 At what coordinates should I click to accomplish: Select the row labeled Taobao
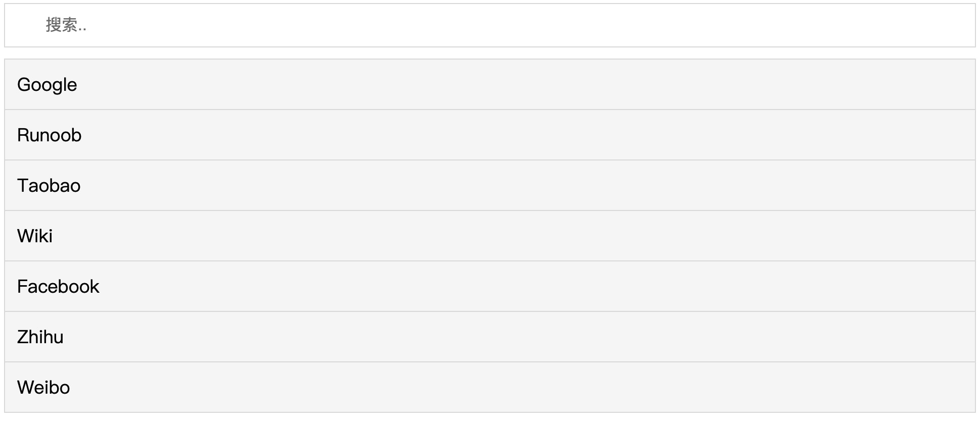[490, 185]
